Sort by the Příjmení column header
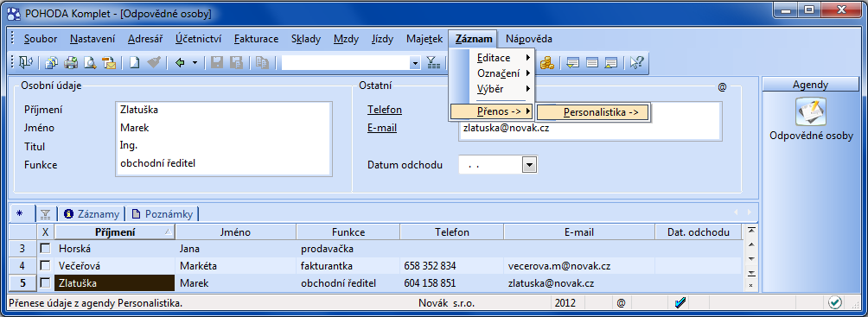Viewport: 868px width, 317px height. [x=115, y=232]
